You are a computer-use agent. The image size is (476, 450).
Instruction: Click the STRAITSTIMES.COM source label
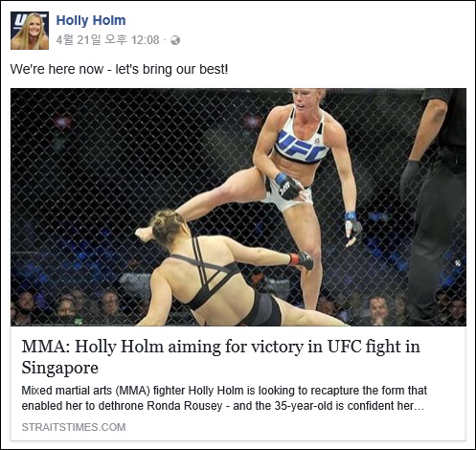[74, 427]
